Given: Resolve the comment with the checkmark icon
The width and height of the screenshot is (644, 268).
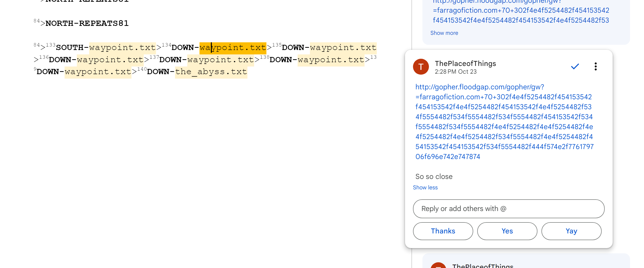Looking at the screenshot, I should pyautogui.click(x=575, y=66).
